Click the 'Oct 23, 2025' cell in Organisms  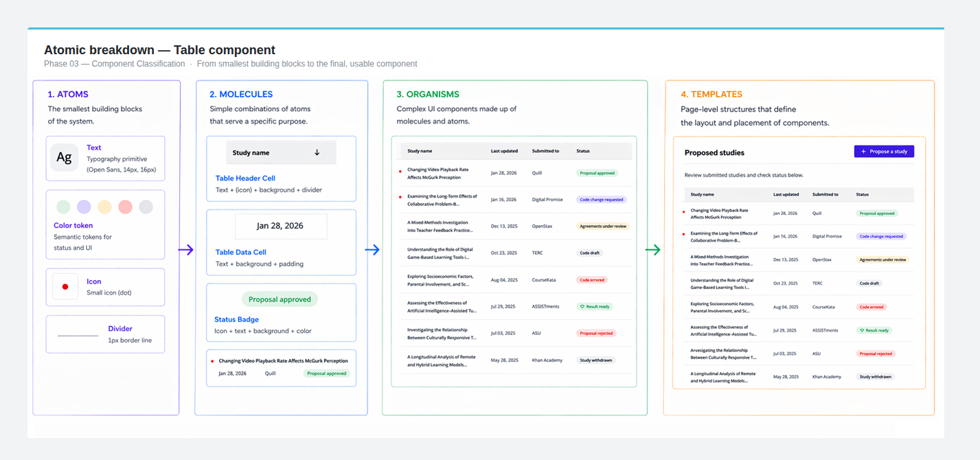[x=503, y=253]
